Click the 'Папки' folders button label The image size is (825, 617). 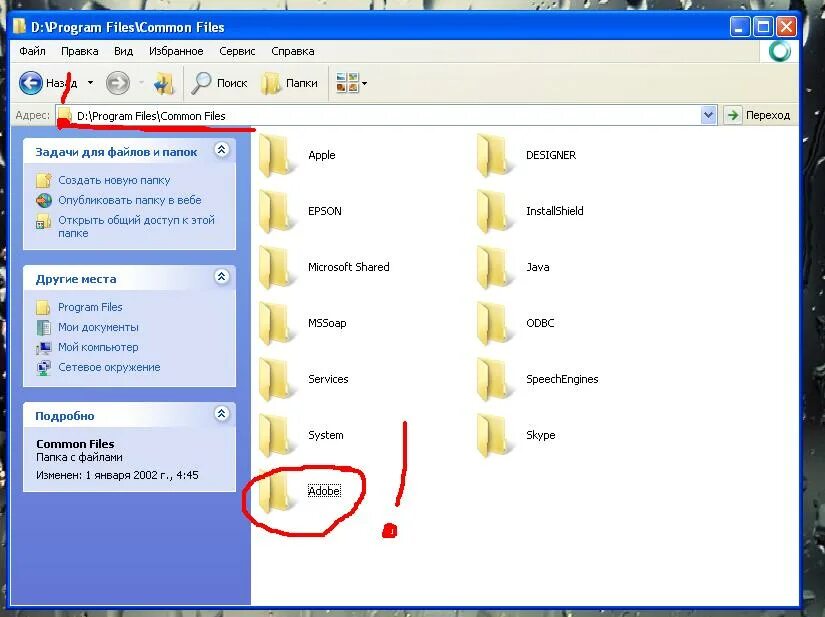click(301, 83)
